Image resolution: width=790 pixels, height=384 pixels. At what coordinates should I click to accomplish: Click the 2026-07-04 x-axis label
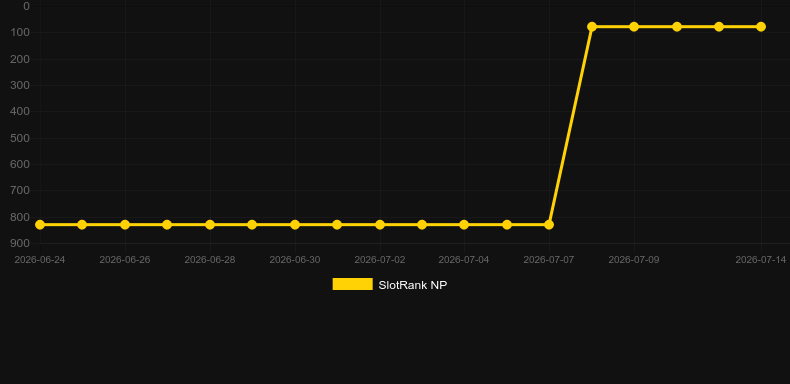click(x=464, y=260)
